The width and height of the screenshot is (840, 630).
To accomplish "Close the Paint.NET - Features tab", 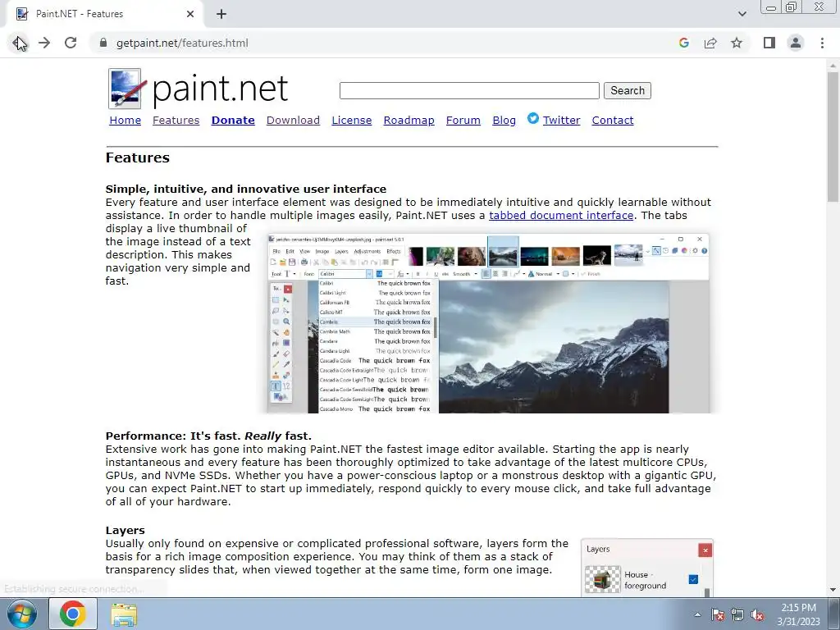I will coord(190,14).
